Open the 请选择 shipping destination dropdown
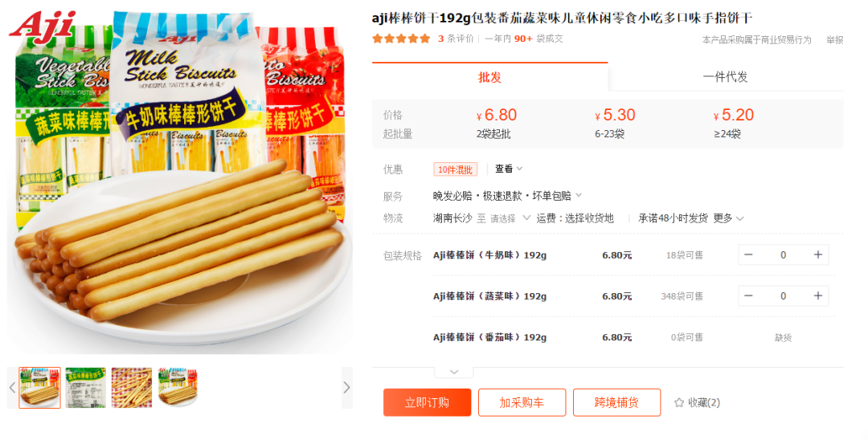This screenshot has width=868, height=440. tap(510, 218)
